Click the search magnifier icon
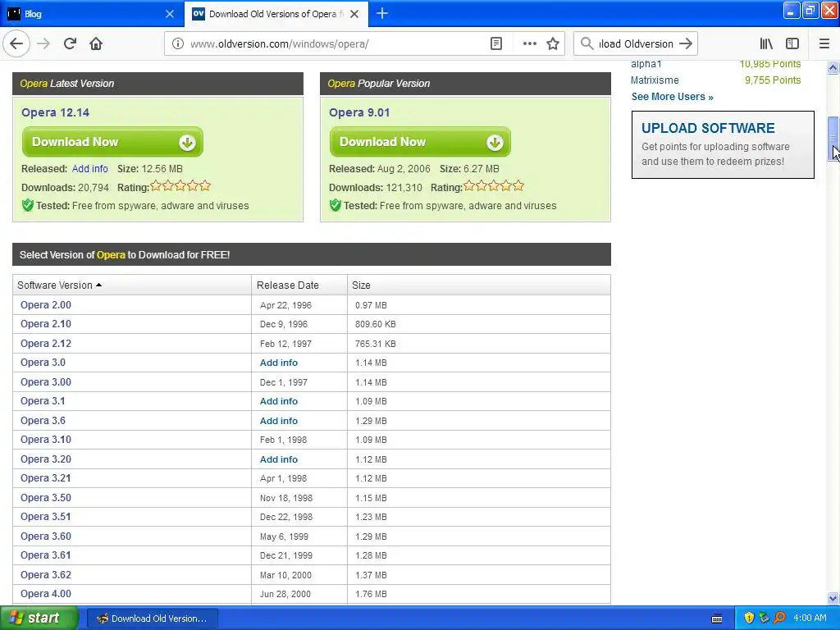This screenshot has width=840, height=630. [x=587, y=44]
